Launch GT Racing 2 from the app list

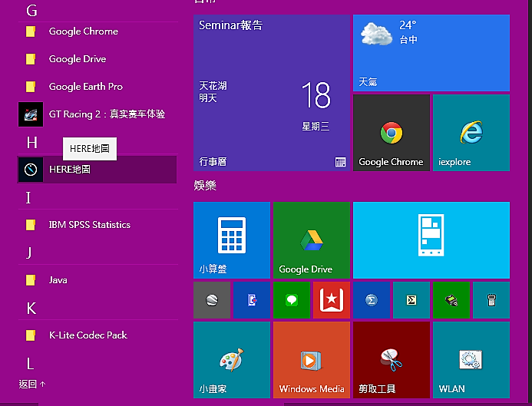[x=97, y=114]
